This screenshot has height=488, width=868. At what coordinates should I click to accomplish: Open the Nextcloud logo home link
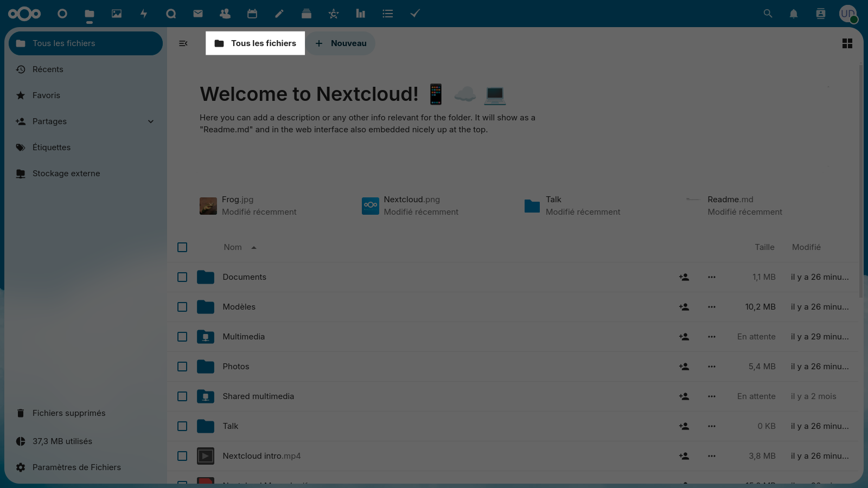tap(24, 14)
